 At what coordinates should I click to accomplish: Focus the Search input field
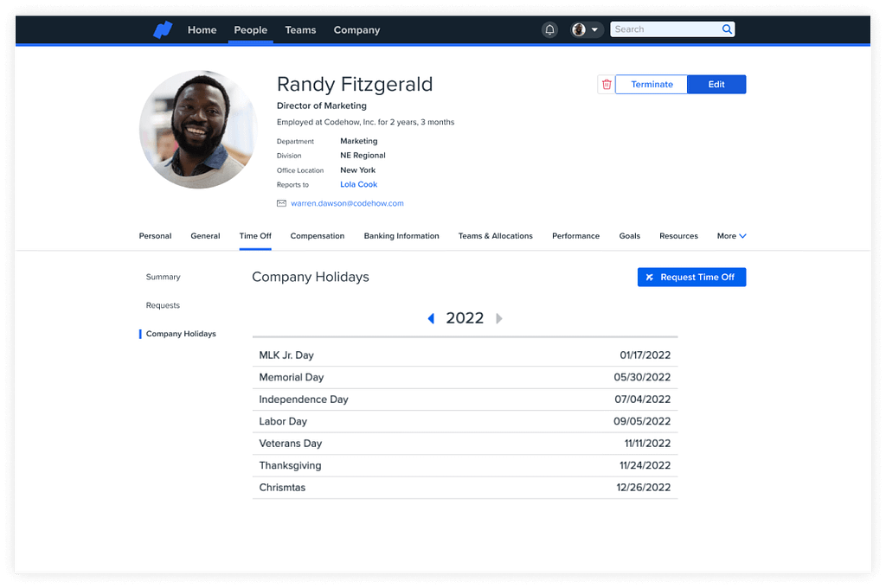[x=664, y=29]
